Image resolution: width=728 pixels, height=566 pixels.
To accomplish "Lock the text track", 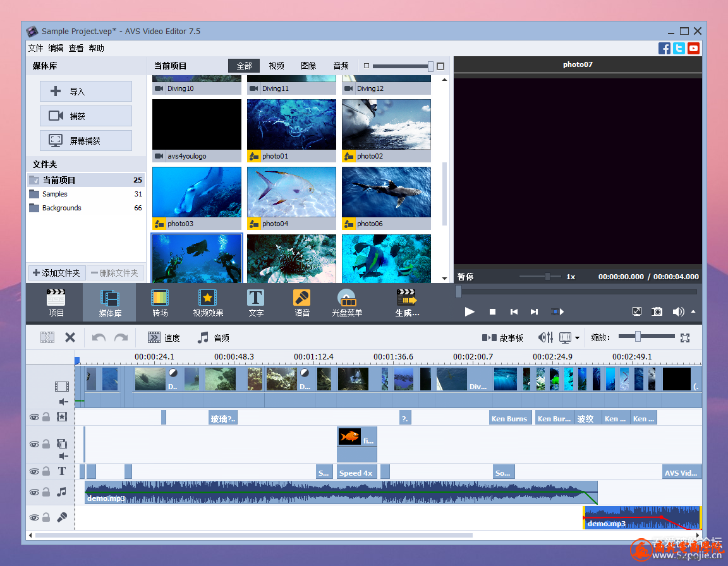I will [x=46, y=471].
